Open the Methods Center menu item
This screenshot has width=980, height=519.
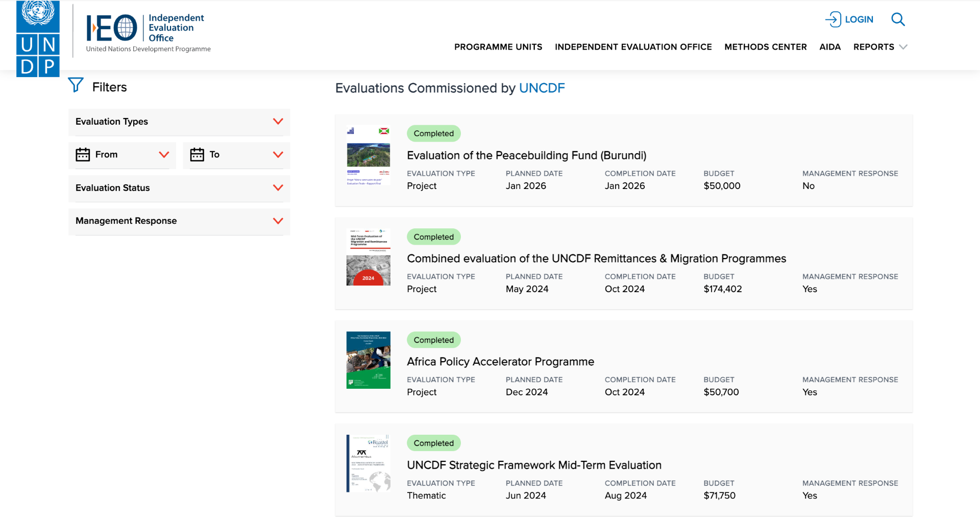pos(766,47)
